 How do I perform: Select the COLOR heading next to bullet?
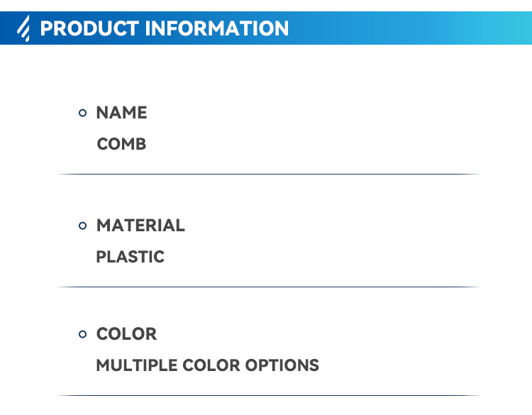126,334
